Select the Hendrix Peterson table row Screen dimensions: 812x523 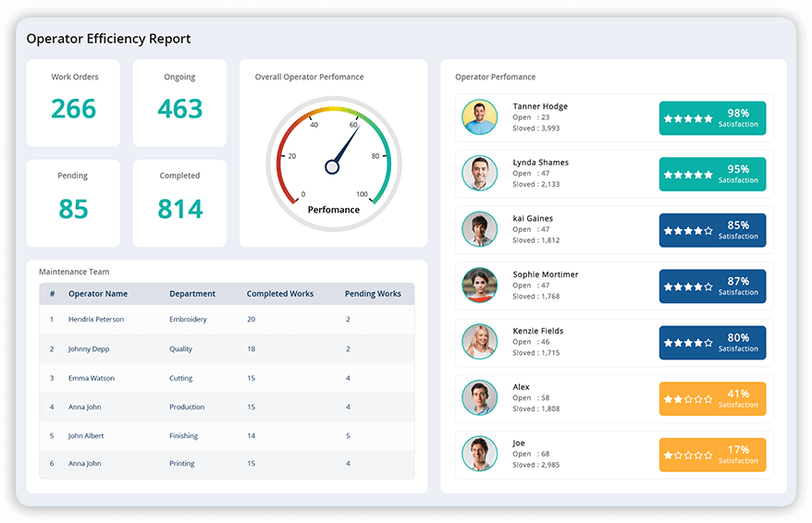point(227,320)
